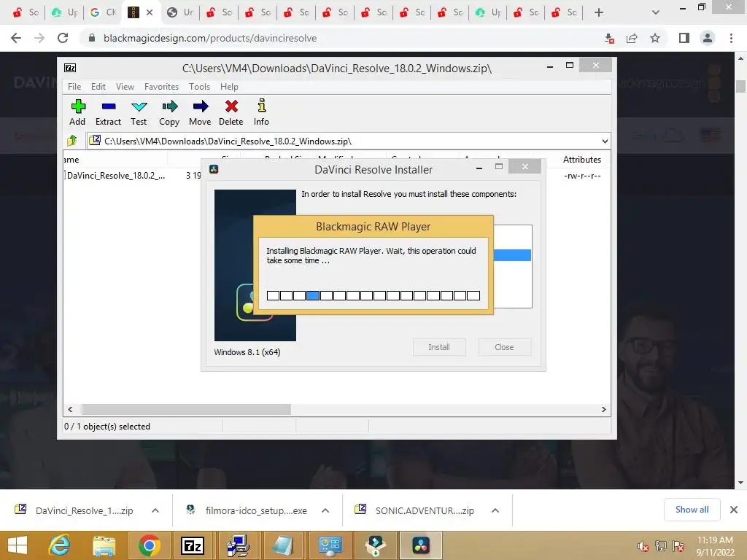747x560 pixels.
Task: Click the Action Center flag tray icon
Action: (x=678, y=546)
